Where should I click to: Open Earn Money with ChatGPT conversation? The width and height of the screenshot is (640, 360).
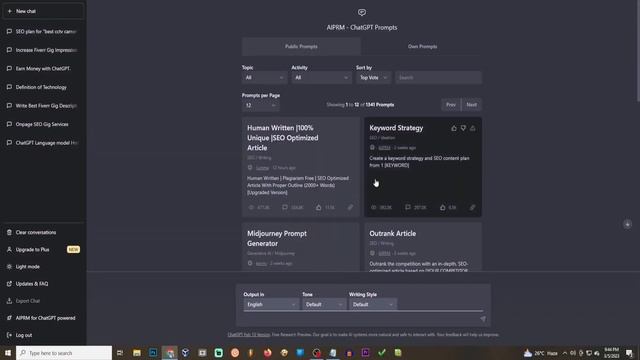click(x=43, y=69)
